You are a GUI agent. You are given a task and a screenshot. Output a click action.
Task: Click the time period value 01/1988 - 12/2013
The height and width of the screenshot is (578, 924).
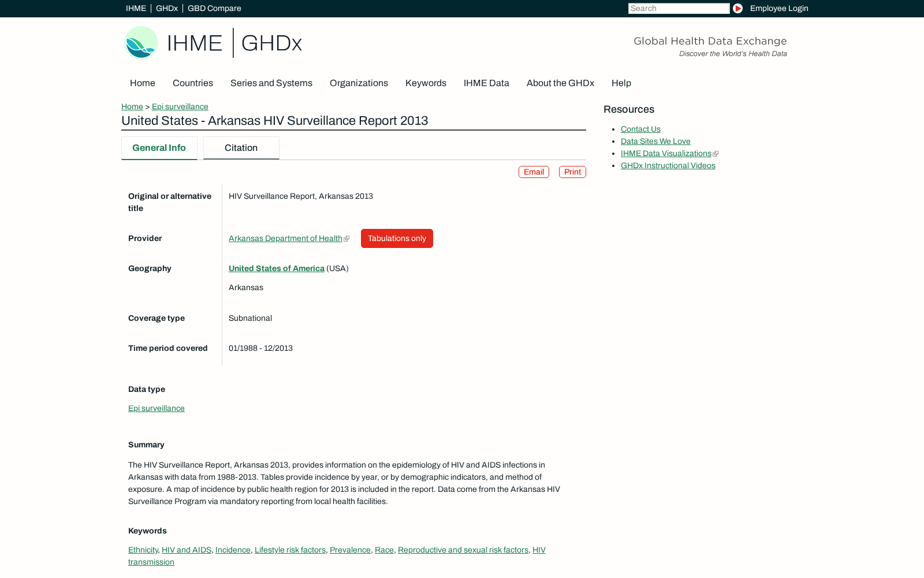(x=260, y=349)
